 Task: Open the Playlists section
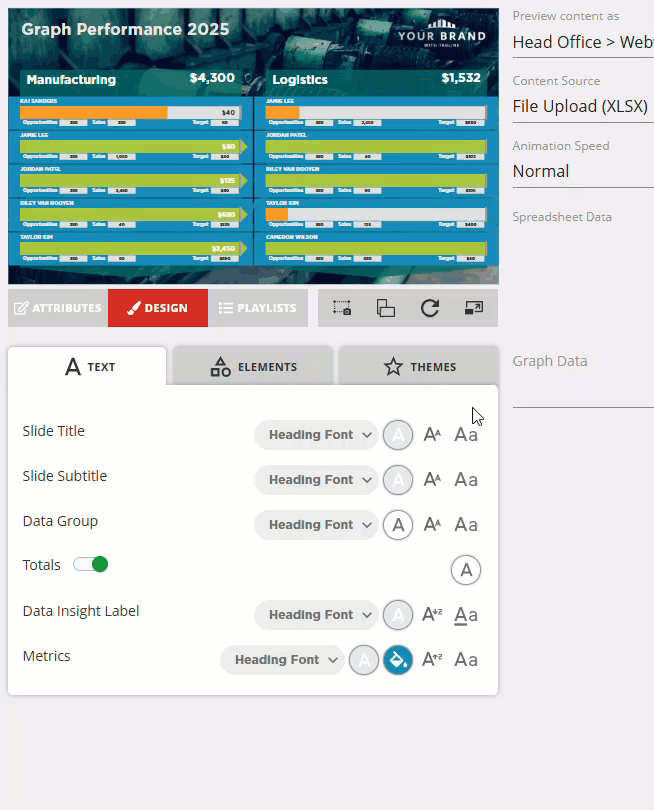258,308
